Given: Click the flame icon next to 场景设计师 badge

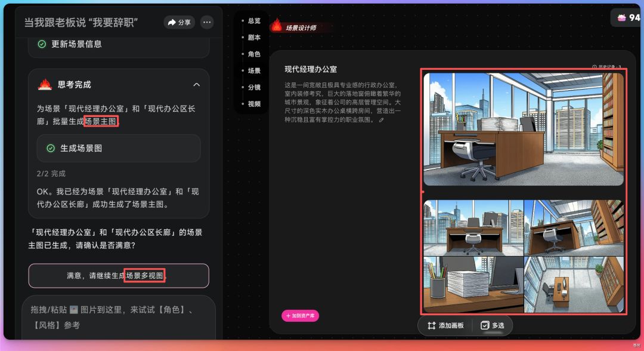Looking at the screenshot, I should [x=276, y=26].
